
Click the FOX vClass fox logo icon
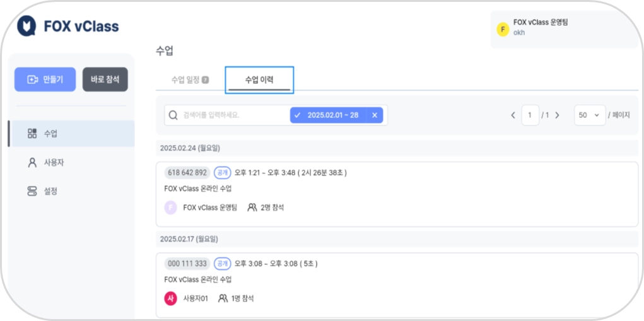tap(26, 26)
